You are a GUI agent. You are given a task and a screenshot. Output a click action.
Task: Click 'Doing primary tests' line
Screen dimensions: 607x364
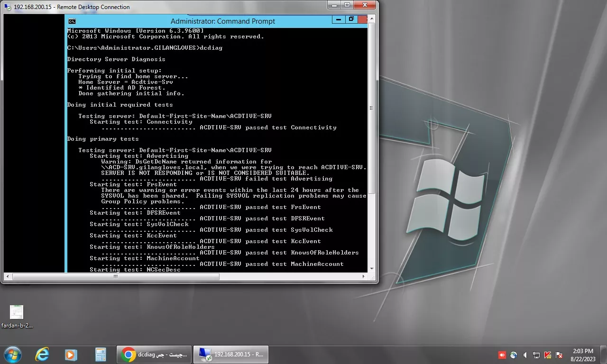[x=103, y=139]
